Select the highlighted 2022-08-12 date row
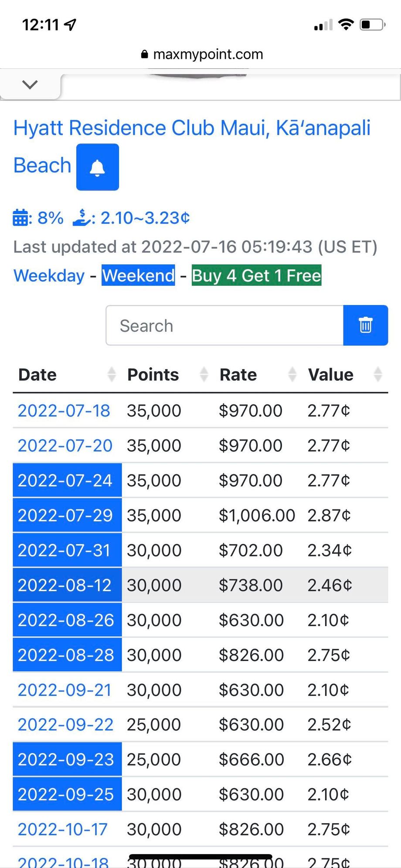 [200, 585]
